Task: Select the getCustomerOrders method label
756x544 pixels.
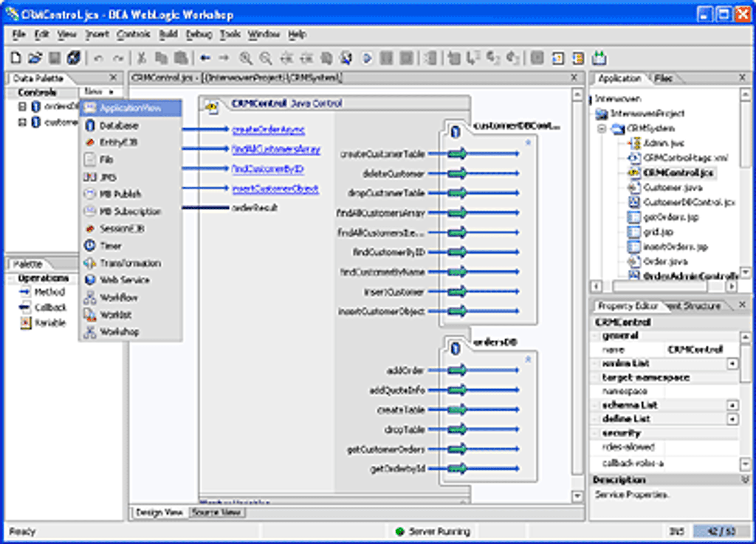Action: [x=386, y=449]
